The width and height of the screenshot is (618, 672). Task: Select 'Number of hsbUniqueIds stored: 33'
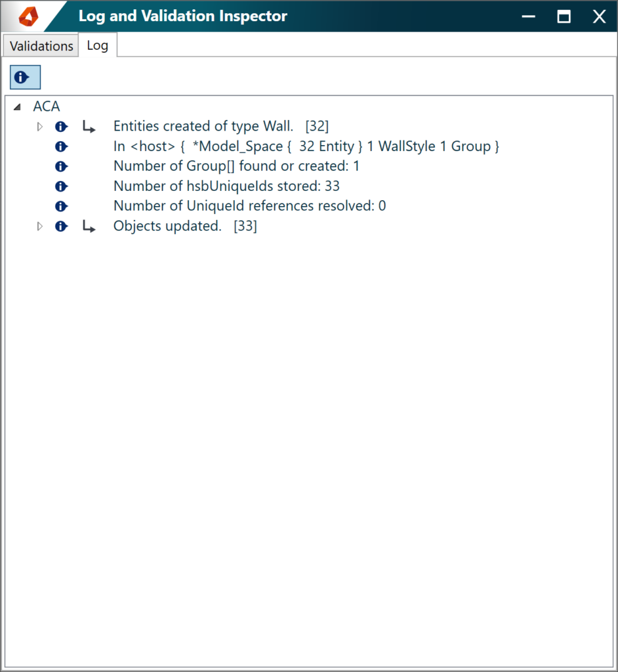tap(226, 186)
